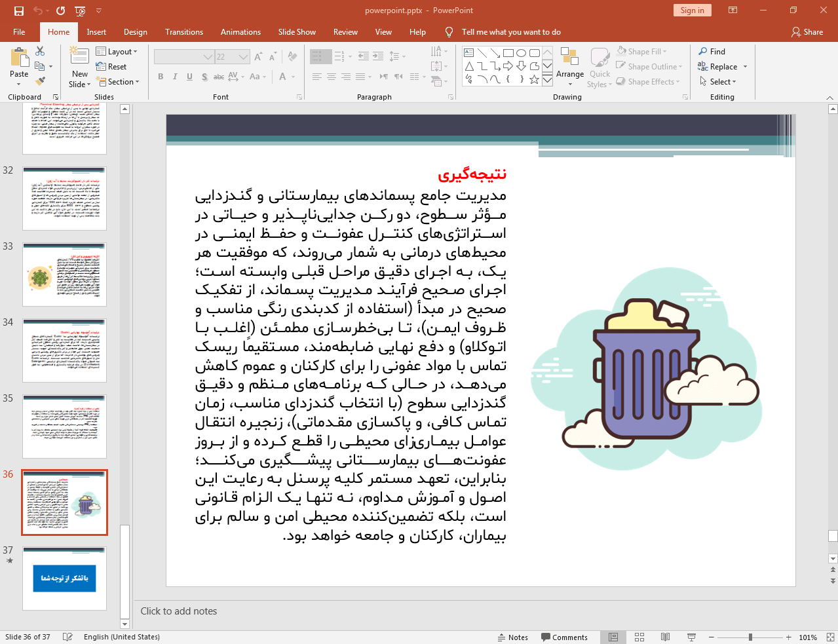Screen dimensions: 838x644
Task: Open the Section dropdown menu
Action: click(x=119, y=82)
